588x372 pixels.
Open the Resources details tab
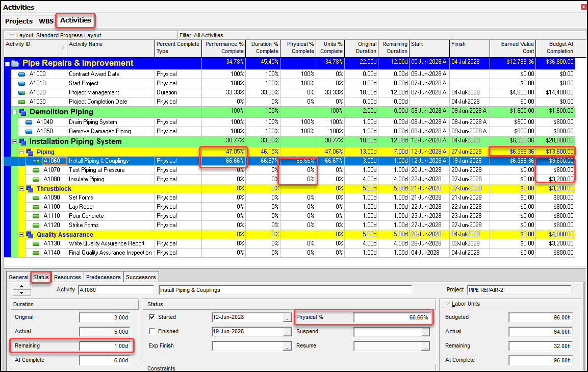point(67,278)
